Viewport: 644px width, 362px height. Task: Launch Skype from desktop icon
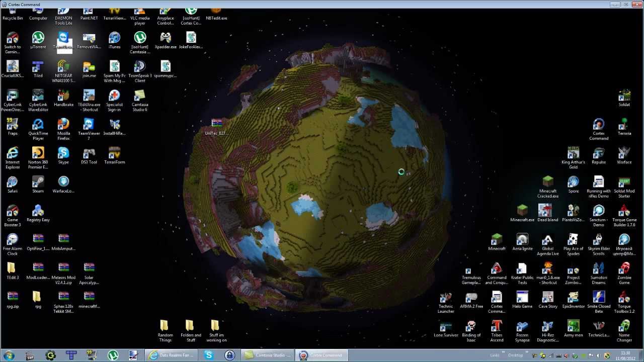[x=63, y=155]
